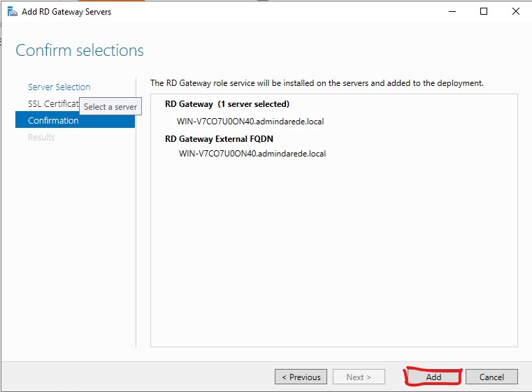This screenshot has width=532, height=392.
Task: Click the grayed-out Results step
Action: [41, 138]
